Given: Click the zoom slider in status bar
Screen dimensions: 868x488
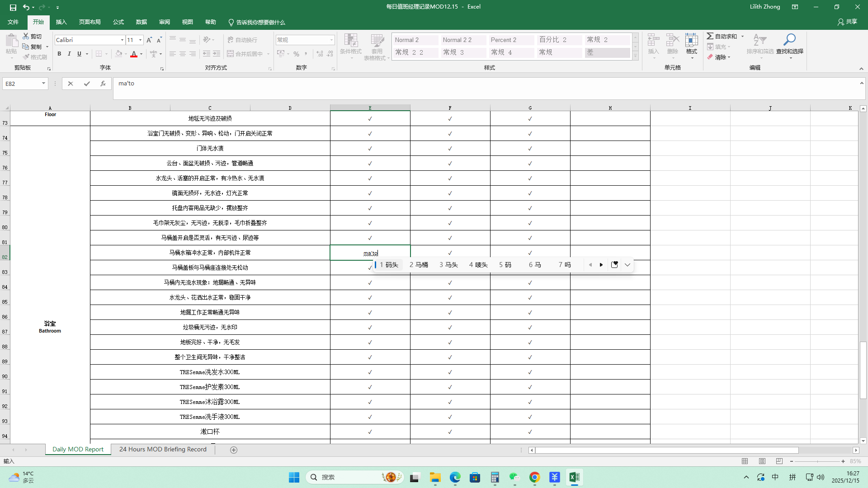Looking at the screenshot, I should point(817,461).
